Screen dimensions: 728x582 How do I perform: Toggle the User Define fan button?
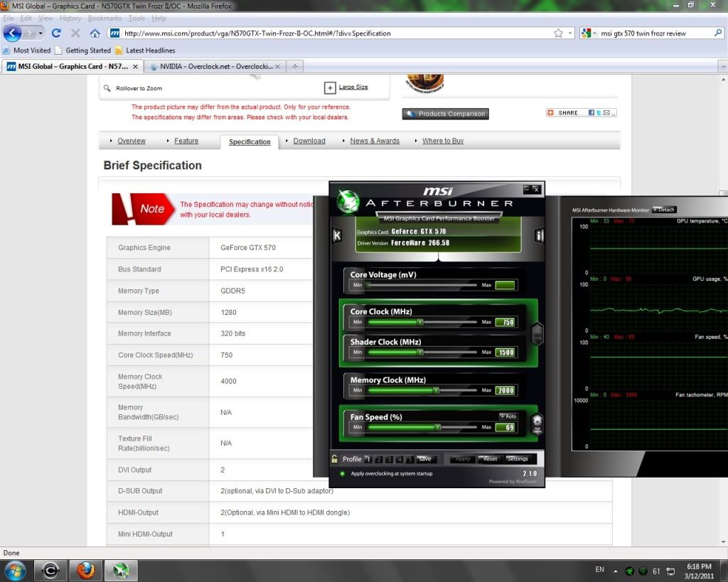click(537, 424)
